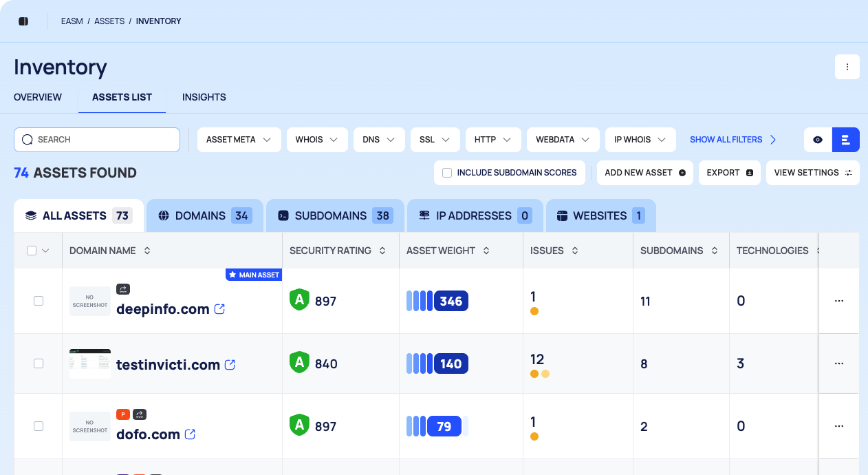Expand the Webdata filter dropdown

click(563, 140)
